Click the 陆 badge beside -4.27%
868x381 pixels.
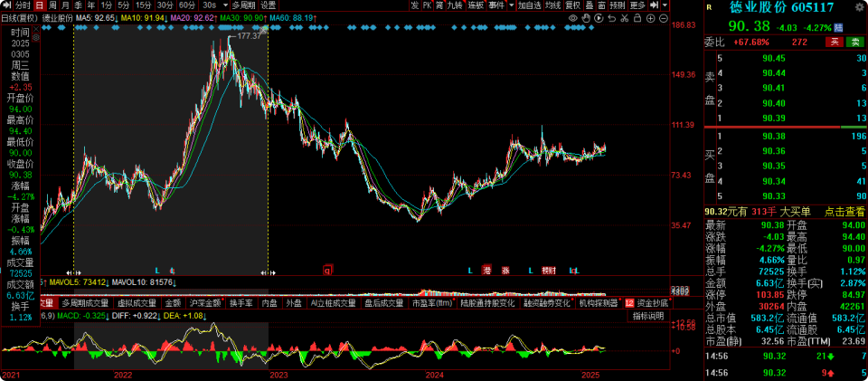tap(839, 27)
